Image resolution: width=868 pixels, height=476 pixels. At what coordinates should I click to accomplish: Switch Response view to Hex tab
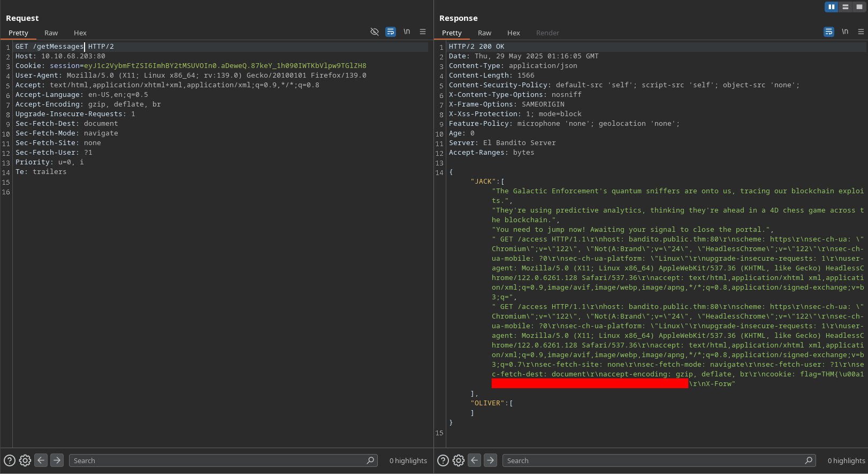click(513, 33)
